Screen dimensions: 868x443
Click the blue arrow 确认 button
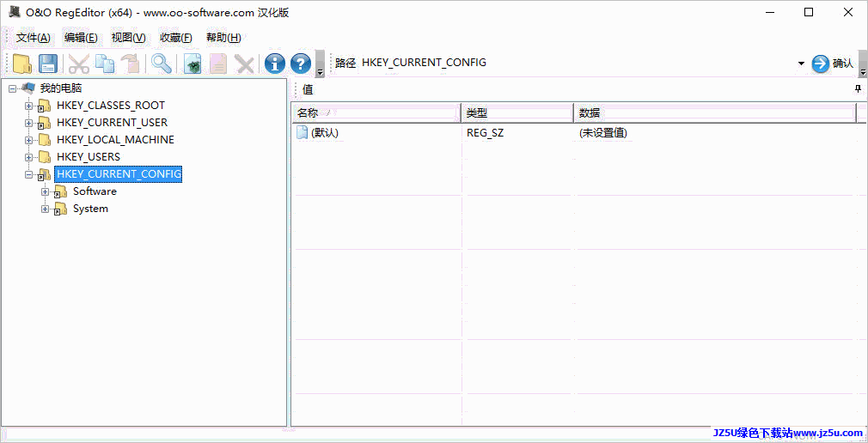click(833, 64)
